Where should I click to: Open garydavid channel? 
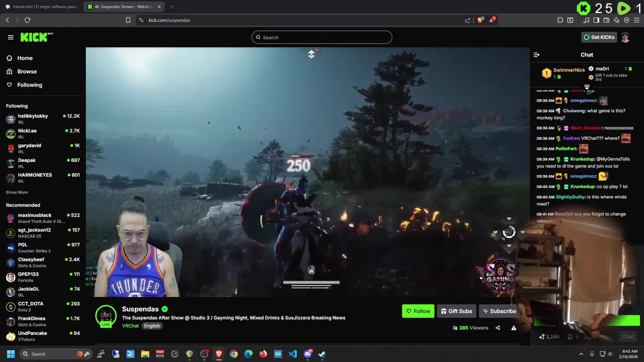click(x=43, y=148)
